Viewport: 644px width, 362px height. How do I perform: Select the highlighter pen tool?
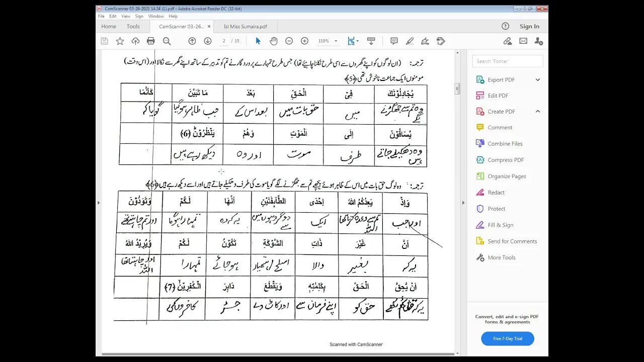click(x=410, y=41)
